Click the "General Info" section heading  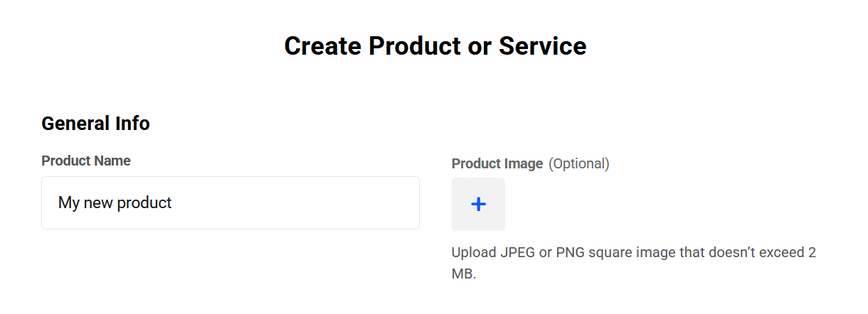point(95,124)
